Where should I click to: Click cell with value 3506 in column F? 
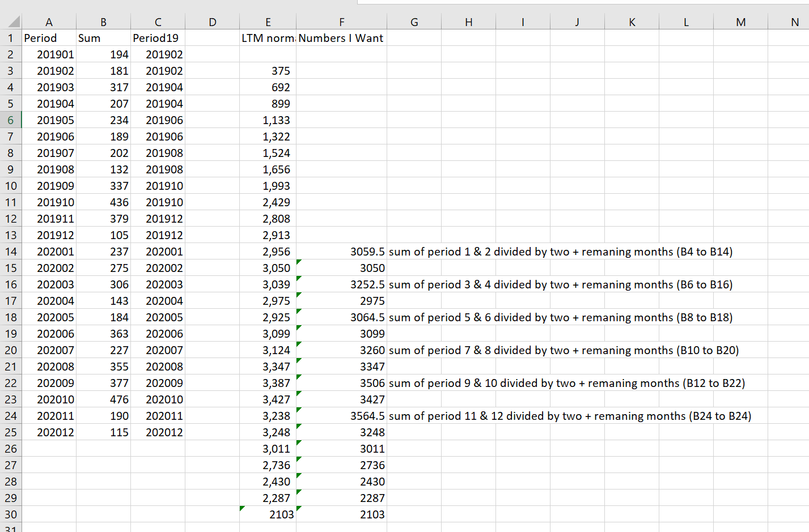342,383
